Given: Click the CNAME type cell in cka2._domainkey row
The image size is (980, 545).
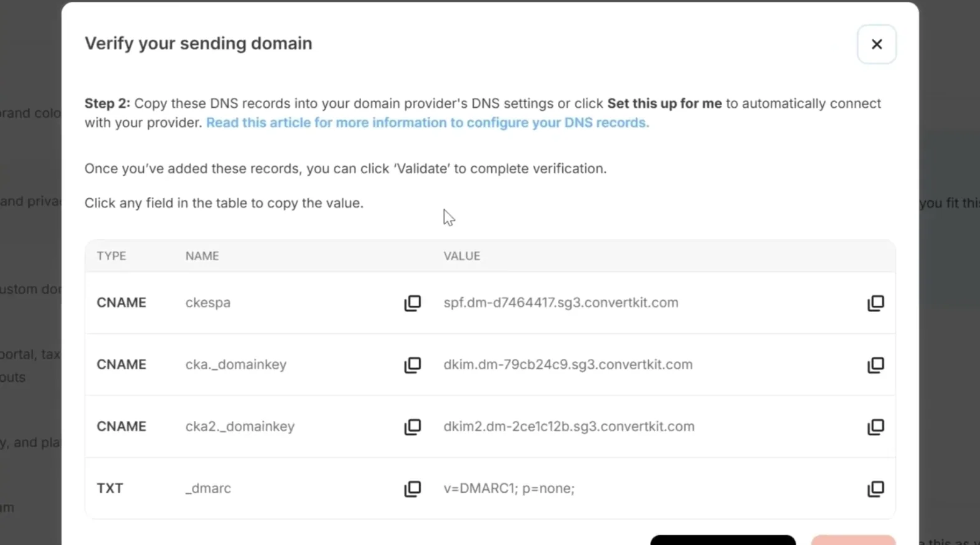Looking at the screenshot, I should pos(121,427).
